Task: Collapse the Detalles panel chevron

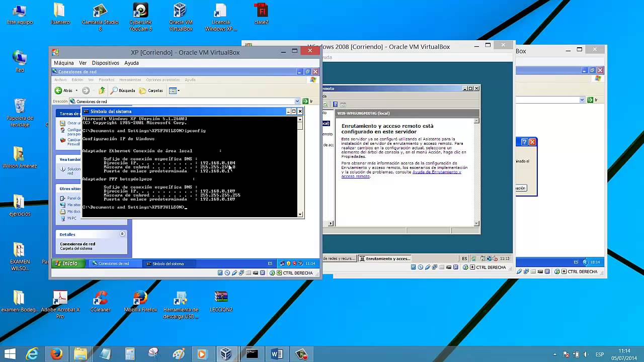Action: pos(122,234)
